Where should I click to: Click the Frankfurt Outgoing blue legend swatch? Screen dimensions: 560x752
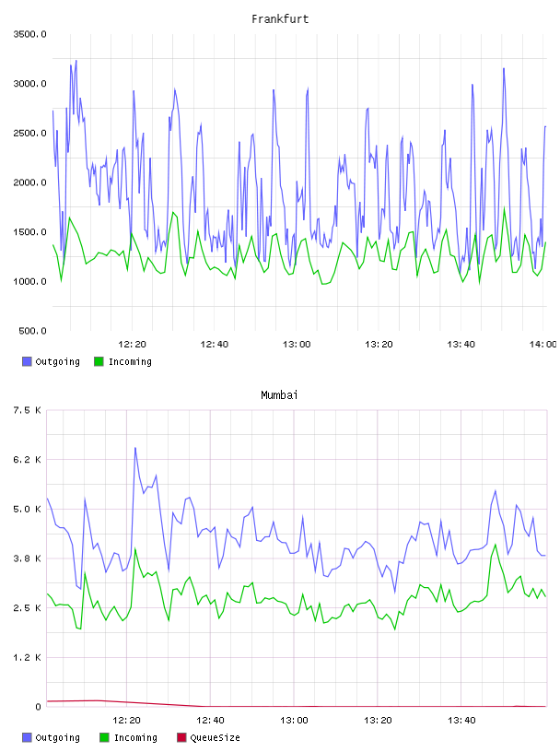tap(27, 361)
